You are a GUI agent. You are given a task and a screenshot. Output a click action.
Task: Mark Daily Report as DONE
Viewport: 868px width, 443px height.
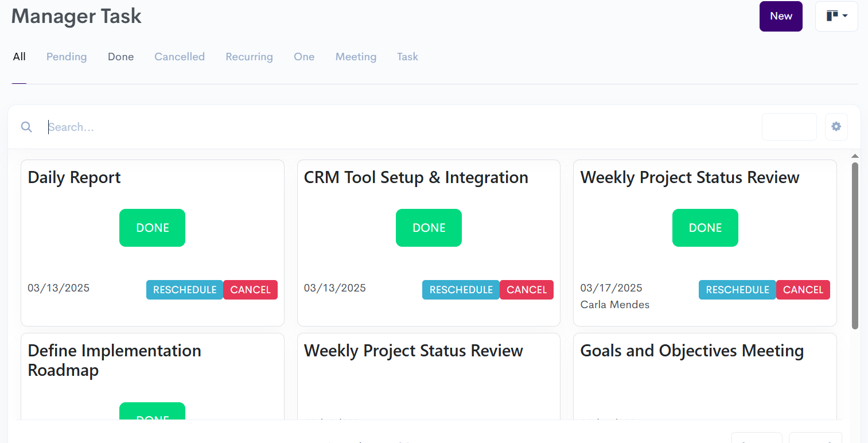tap(152, 228)
